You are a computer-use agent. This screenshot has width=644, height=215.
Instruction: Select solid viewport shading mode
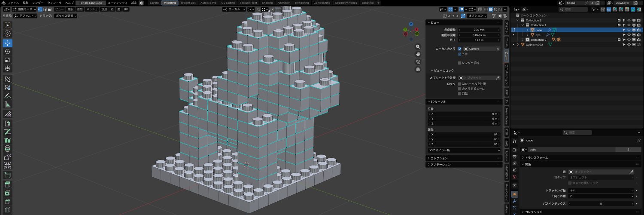tap(491, 9)
